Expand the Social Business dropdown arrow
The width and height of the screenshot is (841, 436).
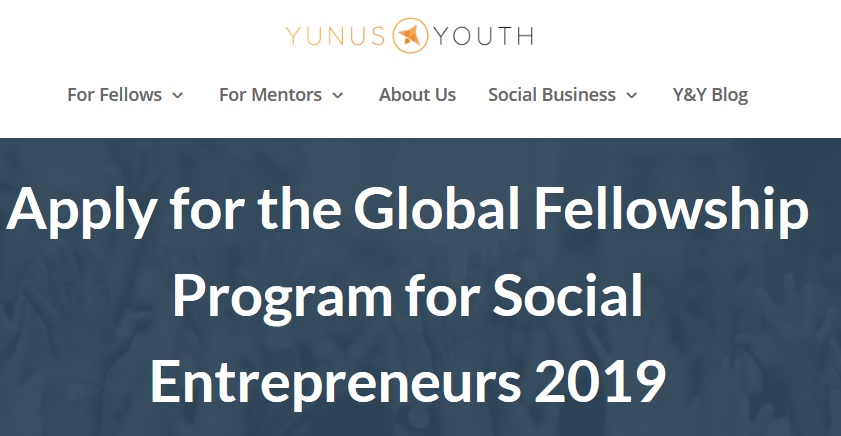[632, 95]
